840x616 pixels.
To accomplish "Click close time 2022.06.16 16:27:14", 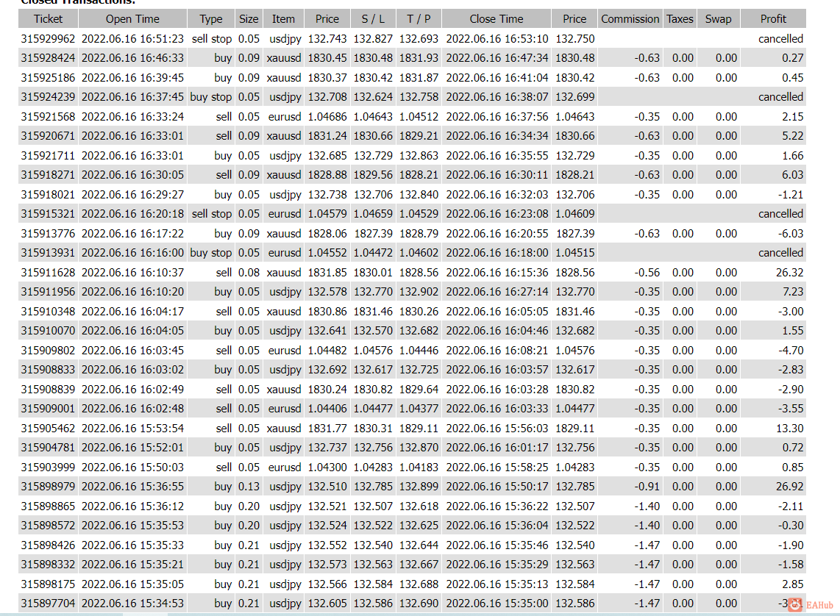I will 497,292.
